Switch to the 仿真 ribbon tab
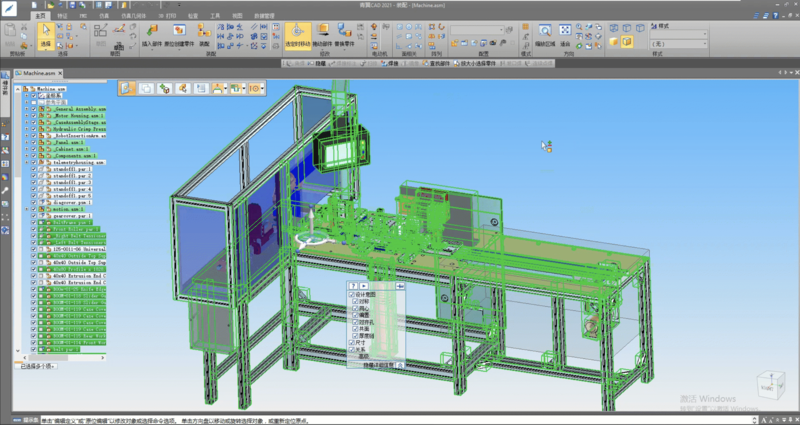This screenshot has height=425, width=800. [x=104, y=16]
